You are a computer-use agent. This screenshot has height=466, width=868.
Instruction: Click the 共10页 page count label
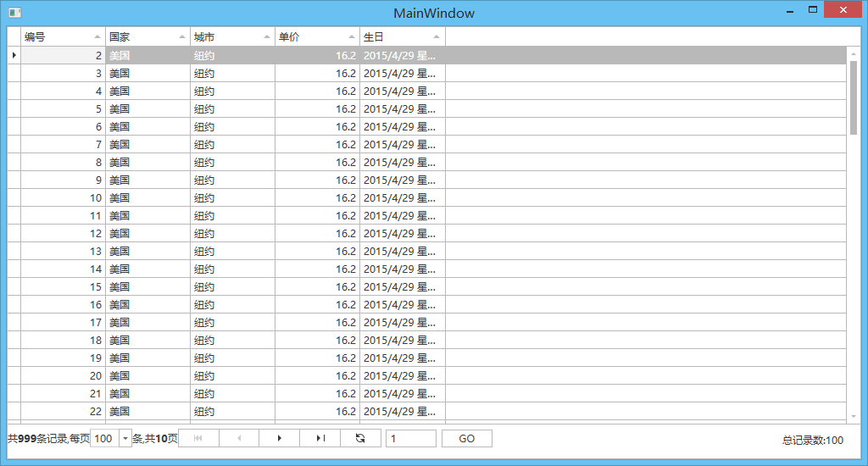(162, 438)
